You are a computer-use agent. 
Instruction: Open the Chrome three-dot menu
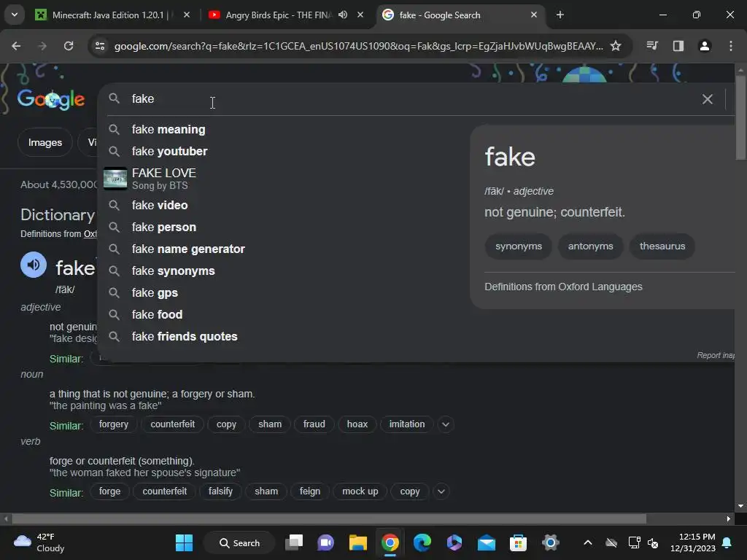pyautogui.click(x=731, y=46)
